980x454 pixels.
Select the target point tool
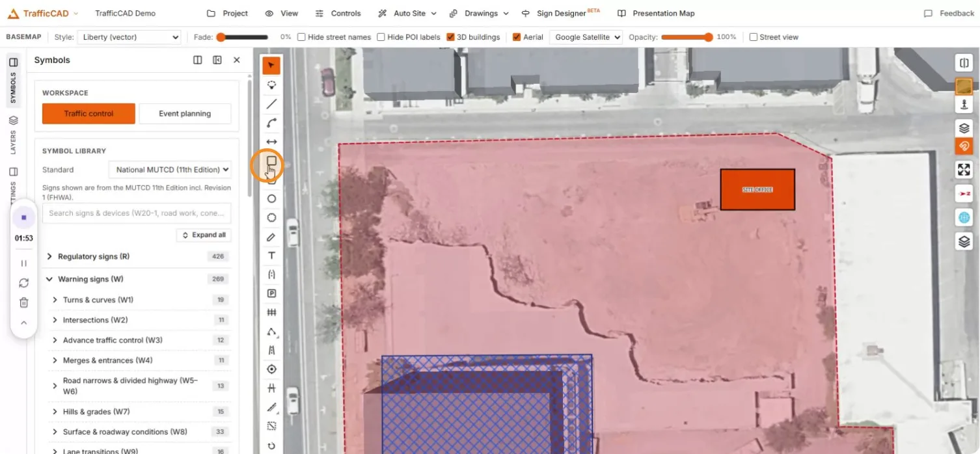pos(271,369)
